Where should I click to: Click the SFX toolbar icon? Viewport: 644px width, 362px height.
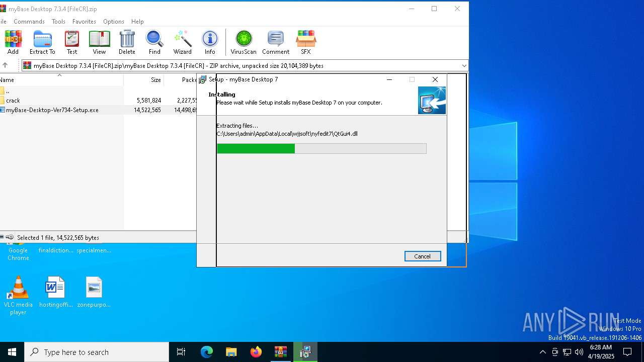pos(306,42)
